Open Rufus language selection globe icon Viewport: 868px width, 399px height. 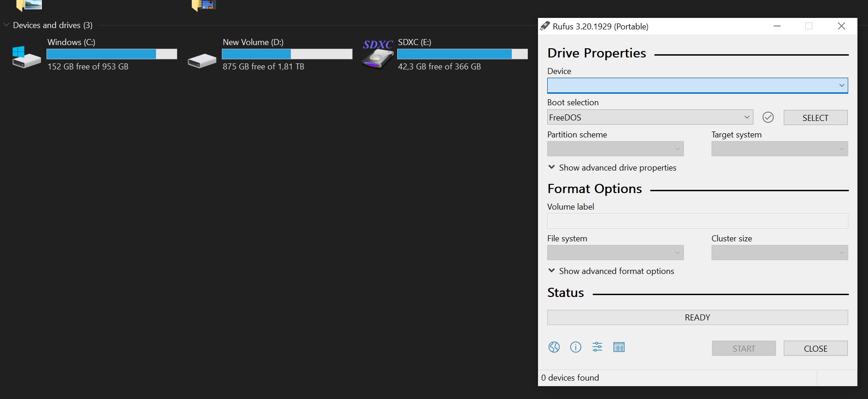[x=554, y=347]
